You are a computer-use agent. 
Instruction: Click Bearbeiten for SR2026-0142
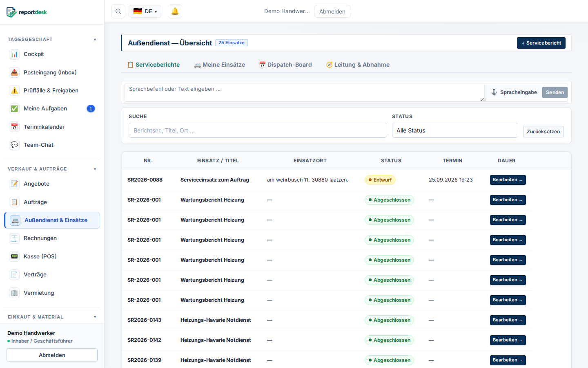click(x=508, y=340)
